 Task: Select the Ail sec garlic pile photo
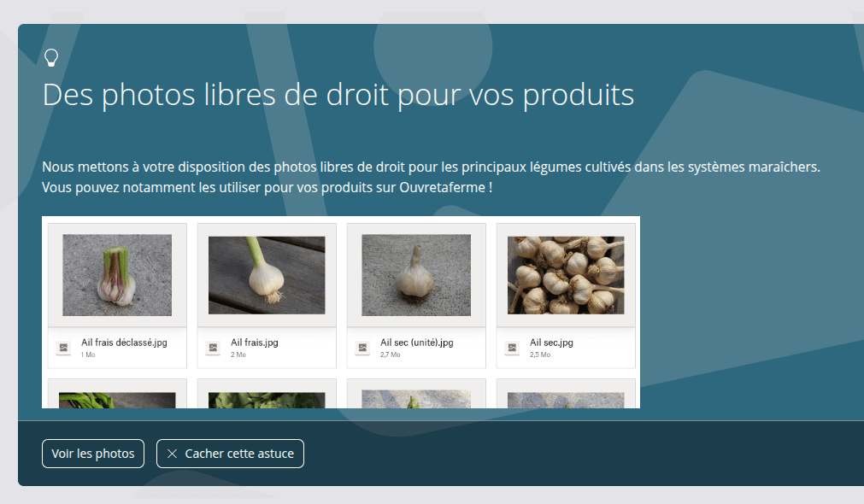click(x=566, y=275)
